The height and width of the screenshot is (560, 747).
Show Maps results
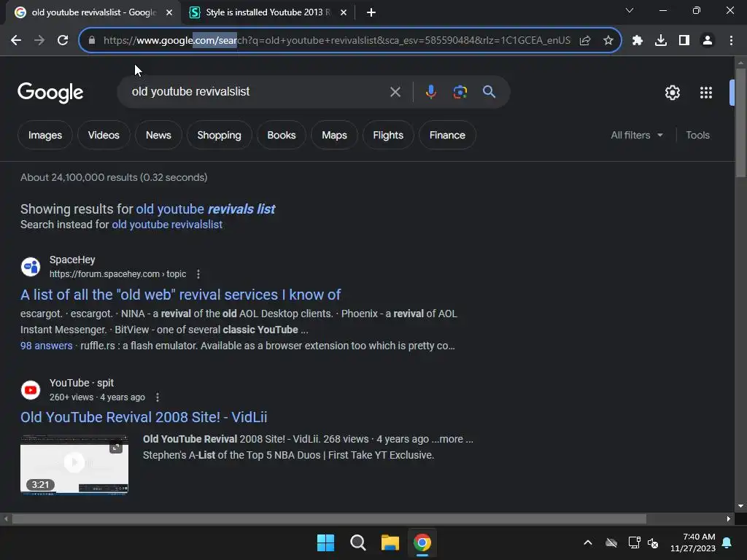(x=334, y=135)
